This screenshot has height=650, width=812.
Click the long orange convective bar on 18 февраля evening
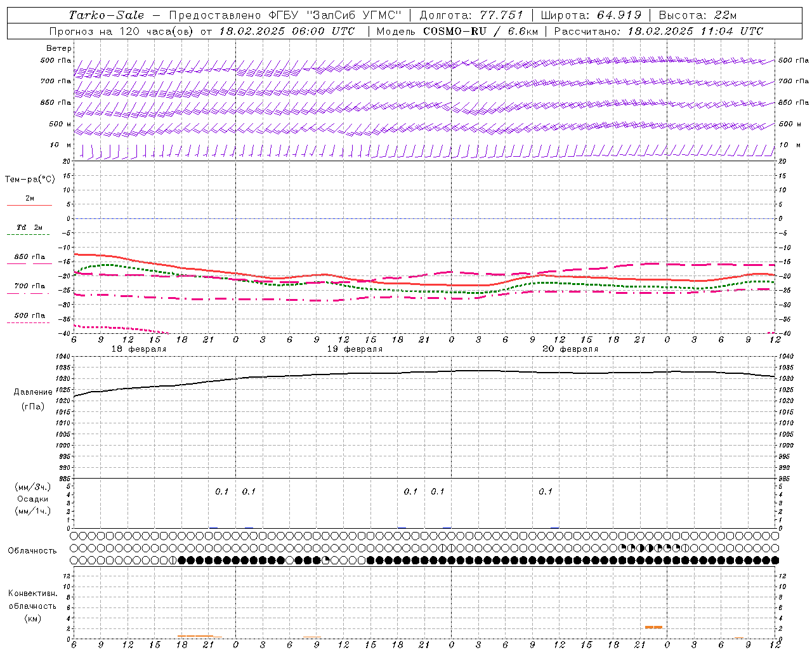(195, 636)
